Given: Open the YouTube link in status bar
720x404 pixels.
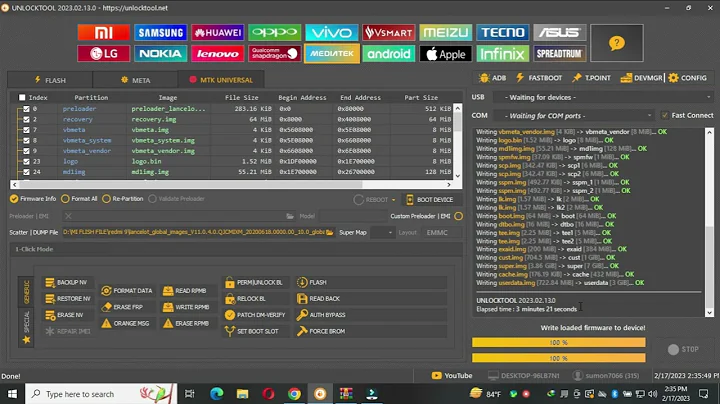Looking at the screenshot, I should tap(452, 376).
